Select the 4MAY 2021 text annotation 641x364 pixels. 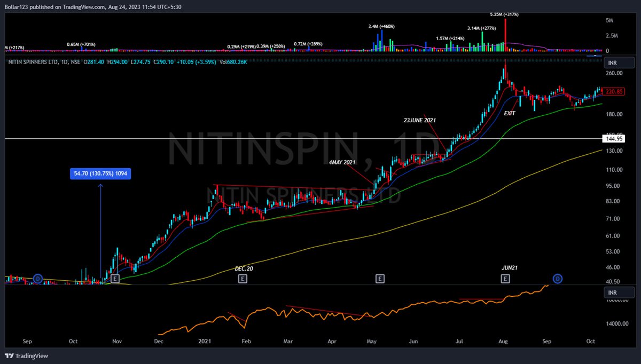coord(342,162)
